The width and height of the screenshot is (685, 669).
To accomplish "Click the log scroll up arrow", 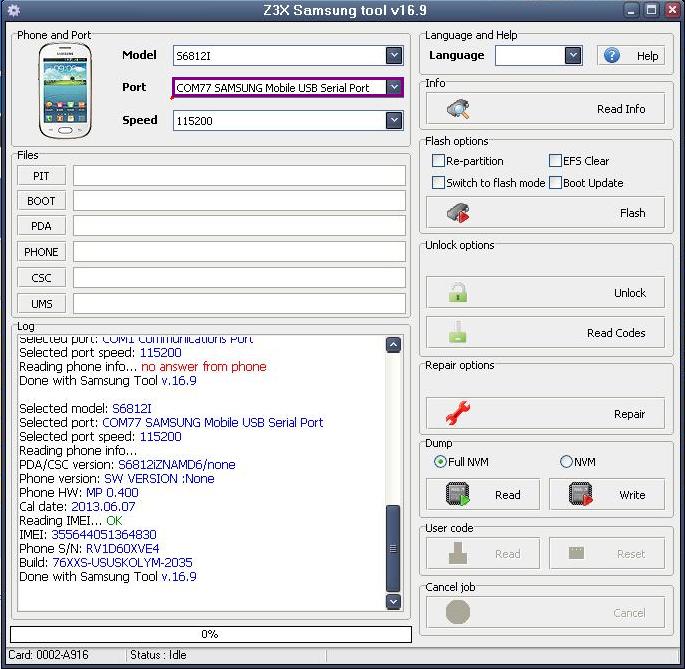I will coord(393,345).
